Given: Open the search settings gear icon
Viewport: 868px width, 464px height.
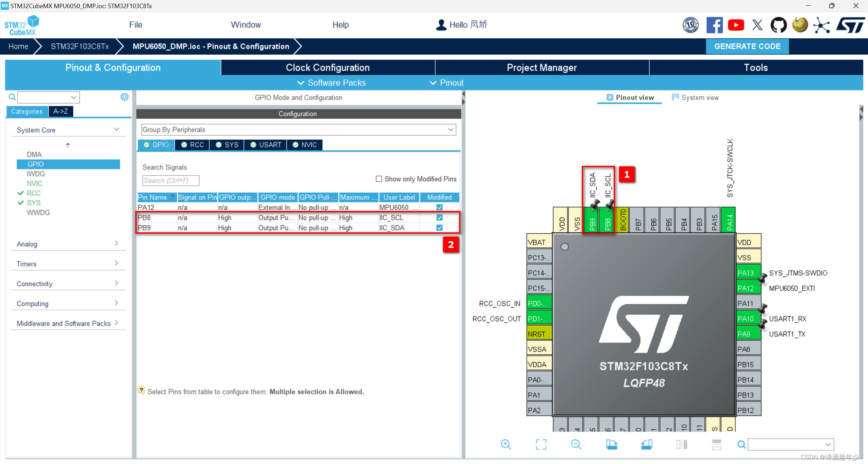Looking at the screenshot, I should [x=124, y=97].
